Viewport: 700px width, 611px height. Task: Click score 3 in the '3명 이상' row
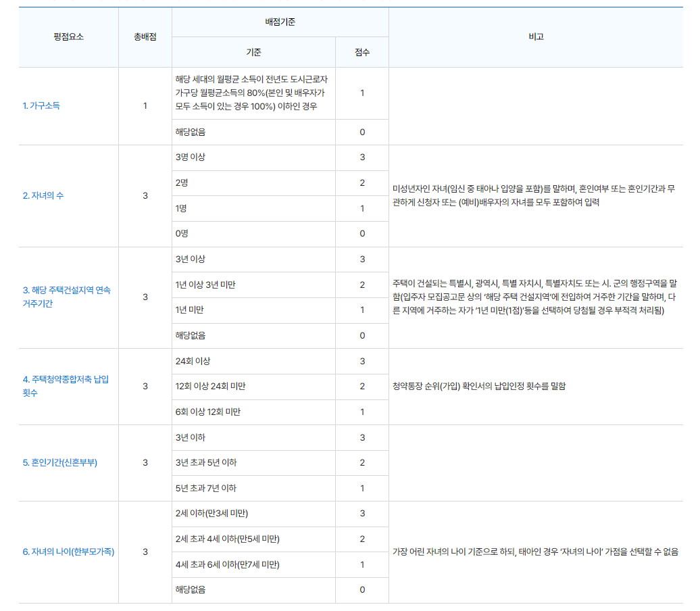pyautogui.click(x=362, y=157)
